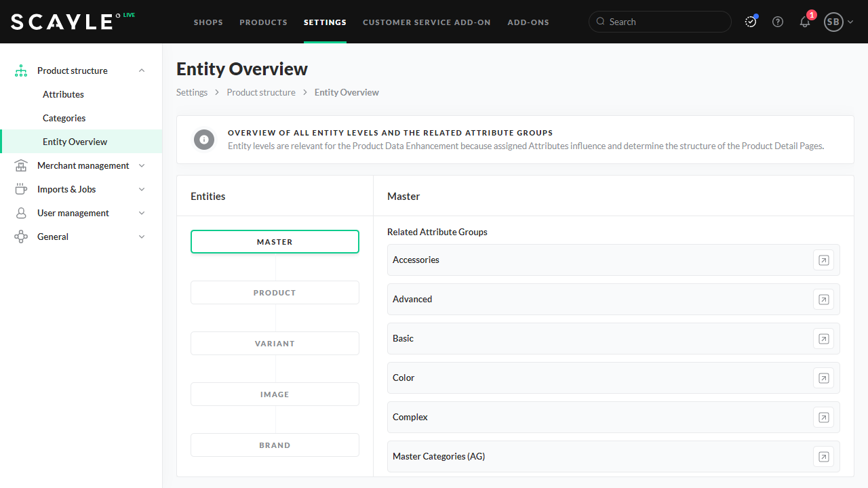Image resolution: width=868 pixels, height=488 pixels.
Task: Click the SB user avatar
Action: coord(833,22)
